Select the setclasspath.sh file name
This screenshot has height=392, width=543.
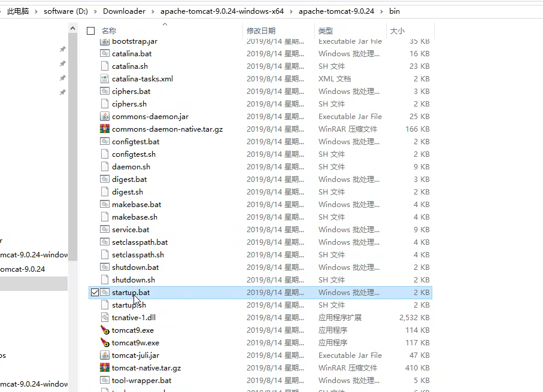click(x=138, y=254)
